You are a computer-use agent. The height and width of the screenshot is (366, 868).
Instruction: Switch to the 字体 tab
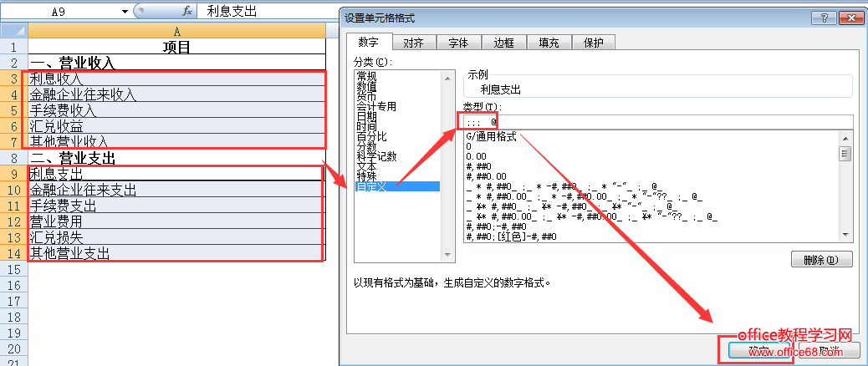click(x=458, y=43)
